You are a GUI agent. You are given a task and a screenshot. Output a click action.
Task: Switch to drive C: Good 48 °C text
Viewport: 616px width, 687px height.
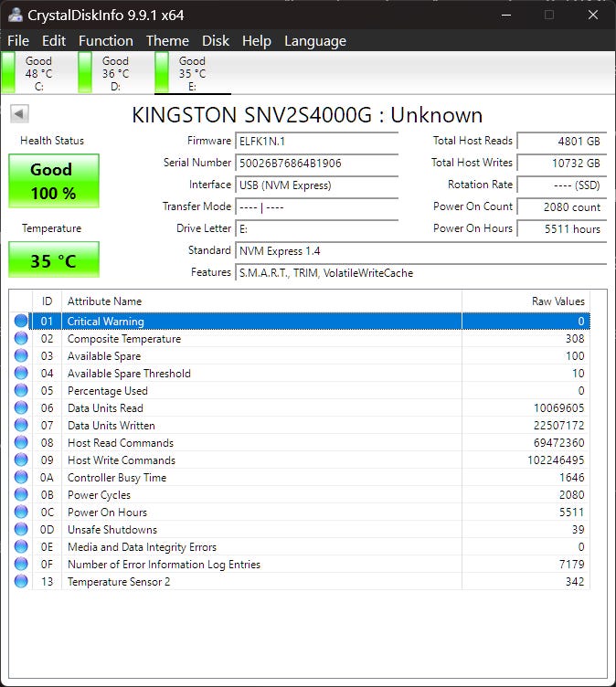point(38,73)
